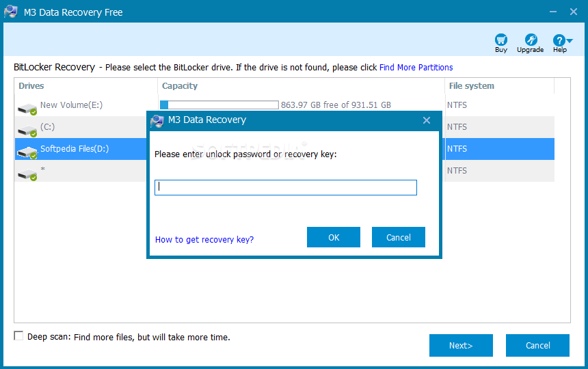Viewport: 588px width, 369px height.
Task: Click Cancel in the password dialog
Action: click(x=398, y=237)
